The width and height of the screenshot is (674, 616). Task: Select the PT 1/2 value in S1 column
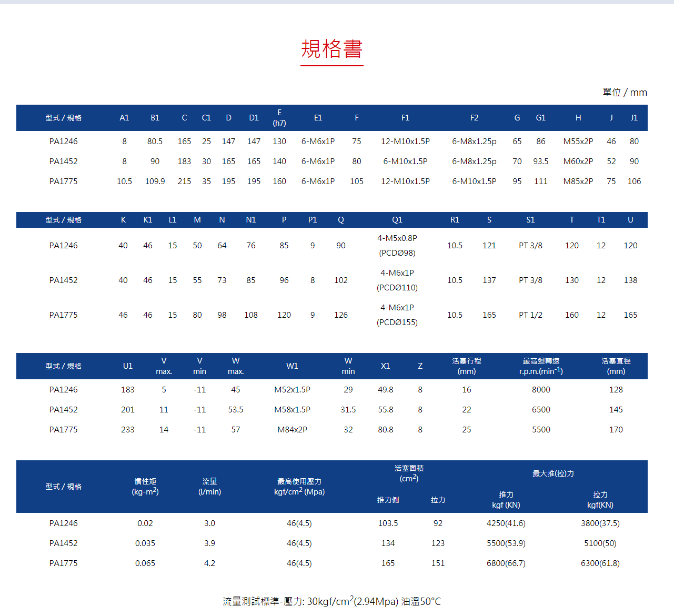[530, 315]
